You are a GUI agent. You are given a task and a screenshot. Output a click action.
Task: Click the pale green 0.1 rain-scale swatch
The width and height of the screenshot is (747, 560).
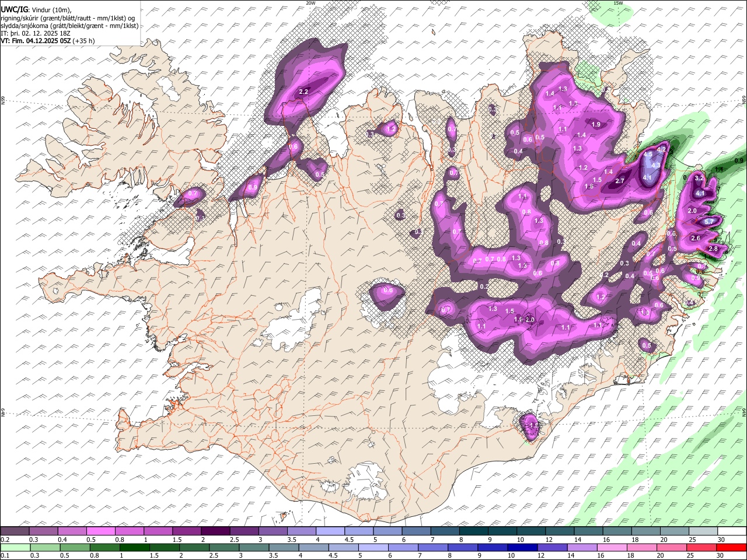click(x=15, y=548)
